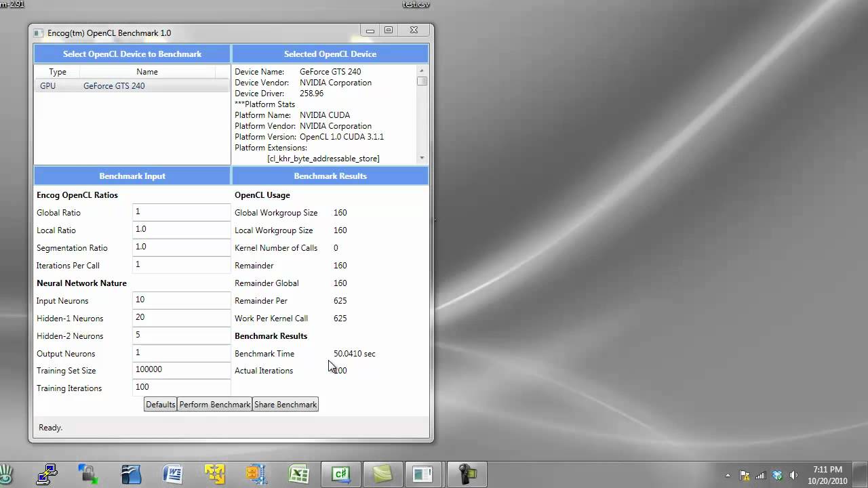Viewport: 868px width, 488px height.
Task: Show hidden tray icons arrow
Action: tap(728, 475)
